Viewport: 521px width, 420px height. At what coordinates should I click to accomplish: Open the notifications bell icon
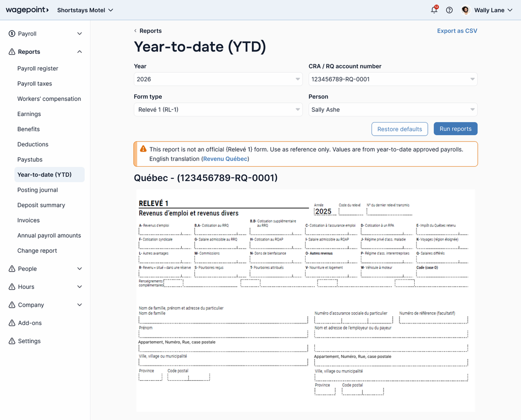(435, 10)
